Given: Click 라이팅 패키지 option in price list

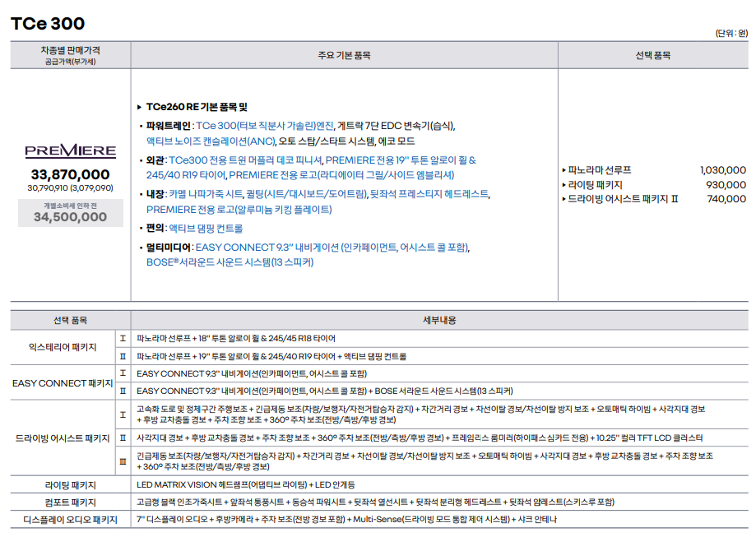Looking at the screenshot, I should 595,185.
